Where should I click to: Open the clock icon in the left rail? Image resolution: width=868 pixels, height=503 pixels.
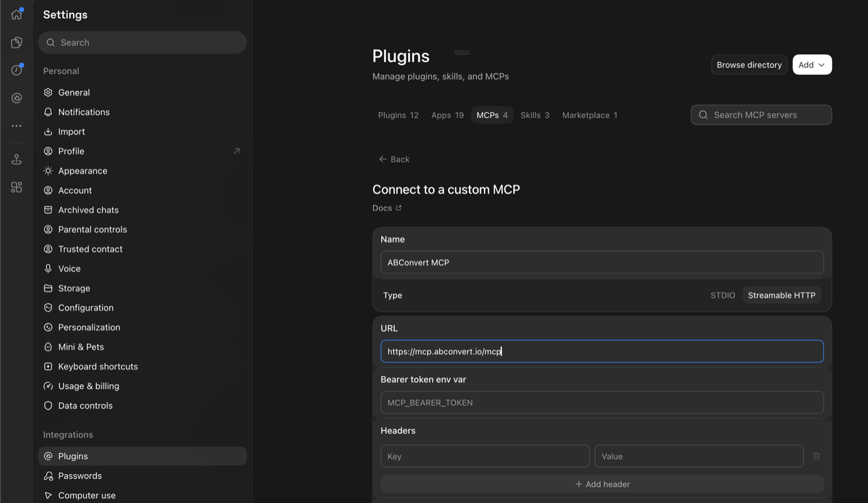(16, 70)
